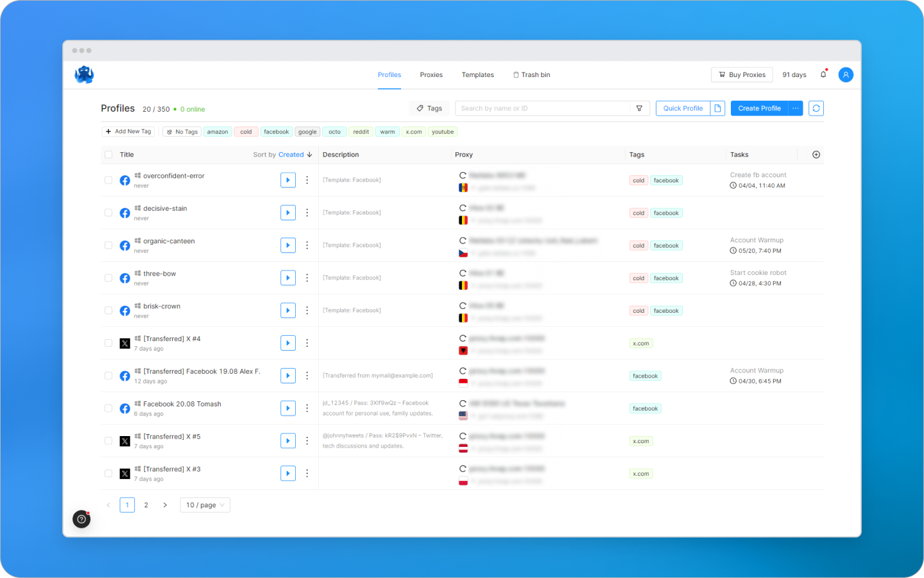Switch to the Proxies tab
This screenshot has height=578, width=924.
point(431,75)
